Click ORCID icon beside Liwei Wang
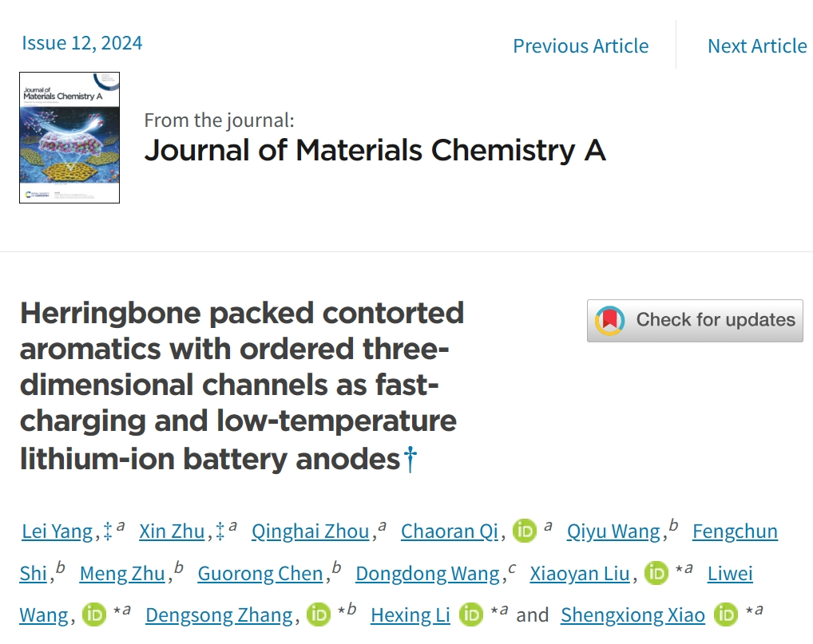 point(94,615)
